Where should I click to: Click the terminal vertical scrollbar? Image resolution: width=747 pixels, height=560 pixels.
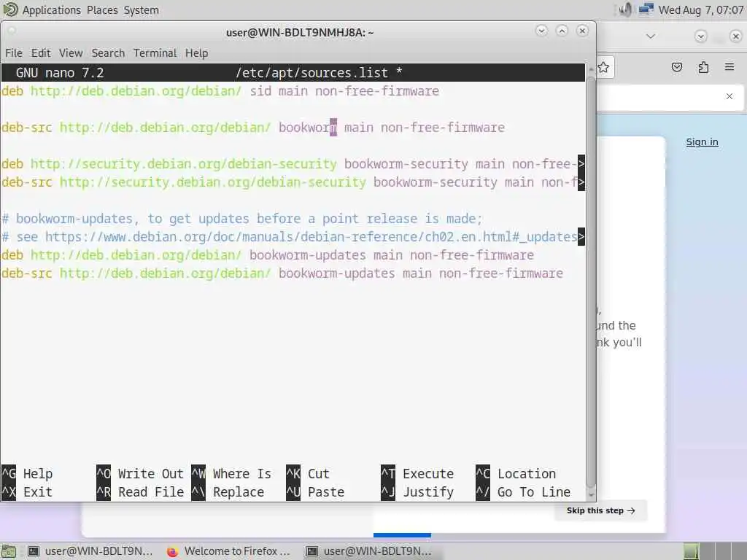coord(591,281)
